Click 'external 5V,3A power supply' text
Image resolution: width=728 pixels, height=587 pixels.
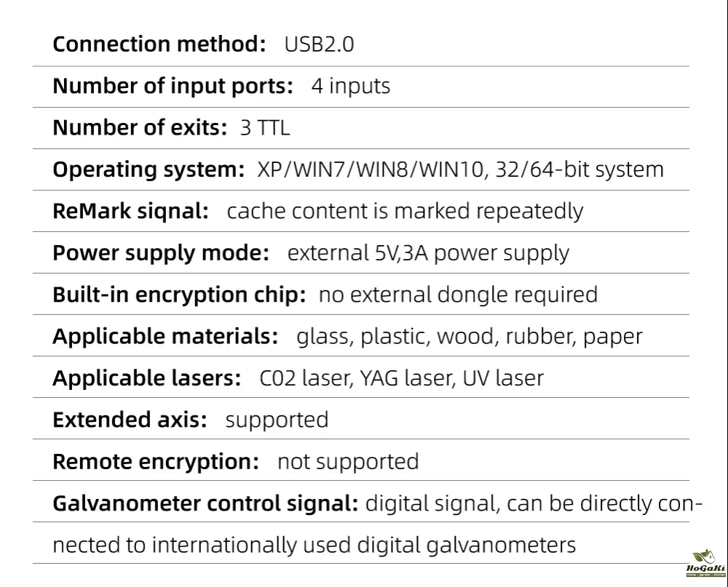click(x=429, y=253)
